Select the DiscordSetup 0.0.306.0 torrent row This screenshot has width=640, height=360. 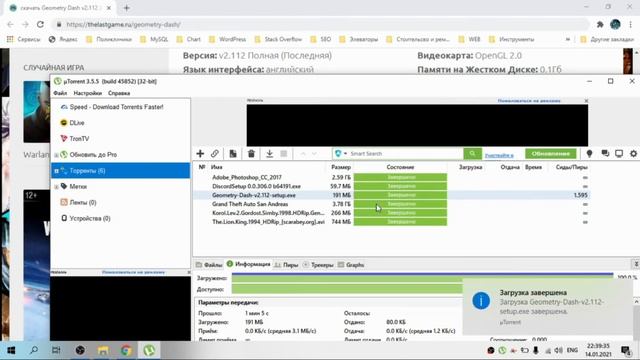(x=392, y=186)
